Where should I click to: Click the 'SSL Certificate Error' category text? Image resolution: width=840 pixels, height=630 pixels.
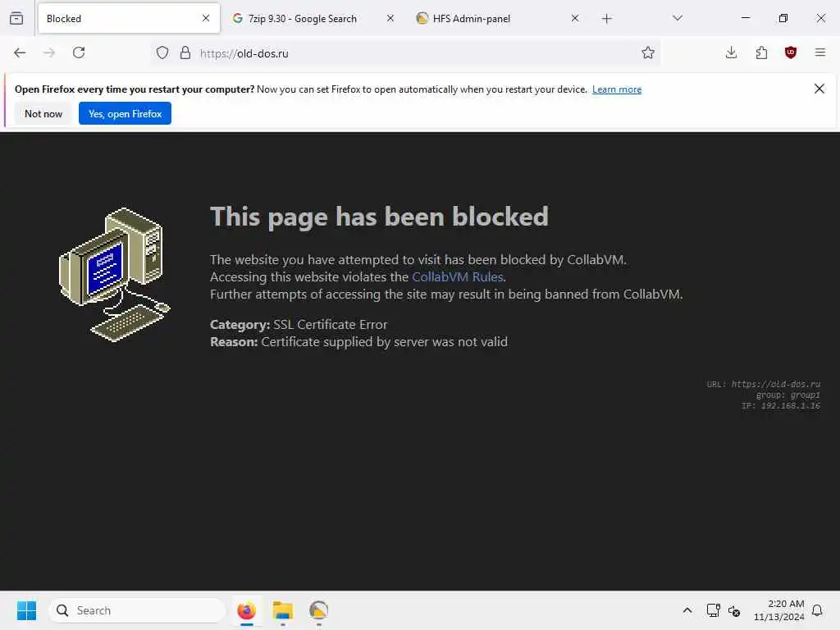[x=330, y=325]
